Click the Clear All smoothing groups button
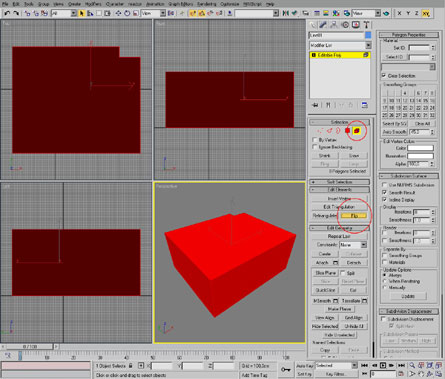Screen dimensions: 445x379 (x=423, y=124)
